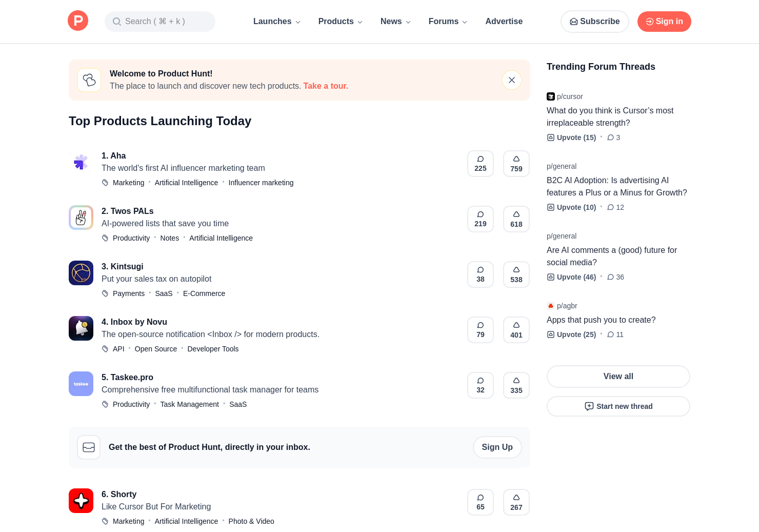Expand the Launches dropdown menu
The image size is (759, 532).
[277, 22]
